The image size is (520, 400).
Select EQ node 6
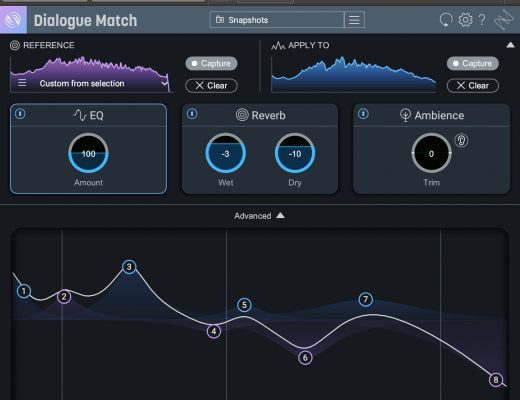click(x=305, y=358)
